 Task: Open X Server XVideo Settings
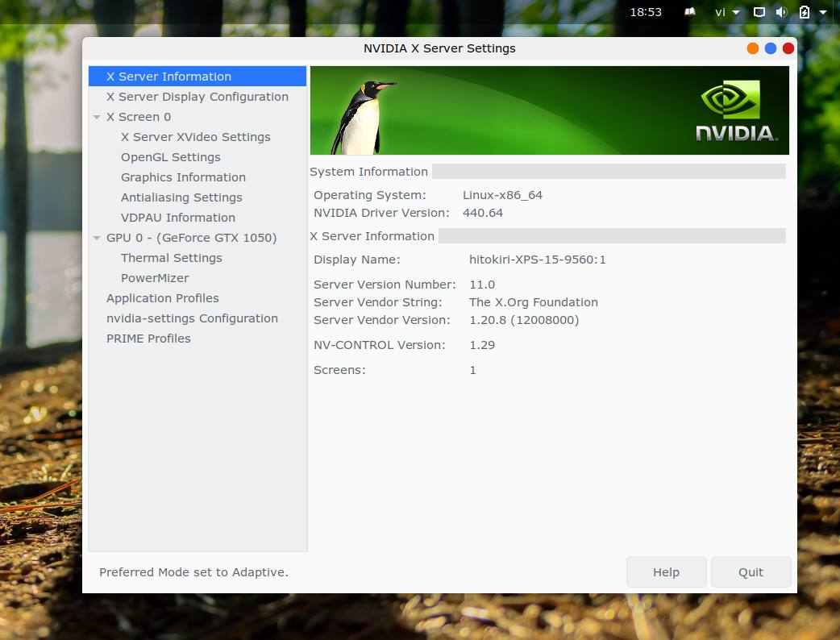[196, 137]
